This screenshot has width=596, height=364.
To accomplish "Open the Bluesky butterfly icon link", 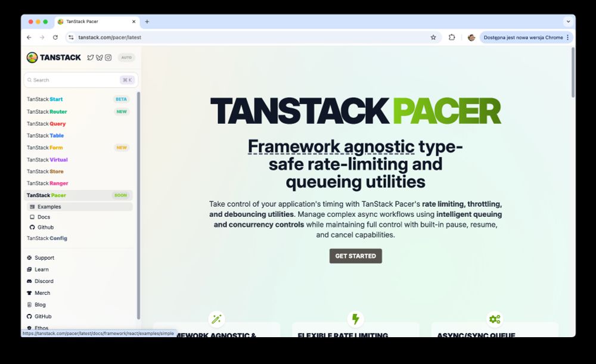I will click(99, 57).
